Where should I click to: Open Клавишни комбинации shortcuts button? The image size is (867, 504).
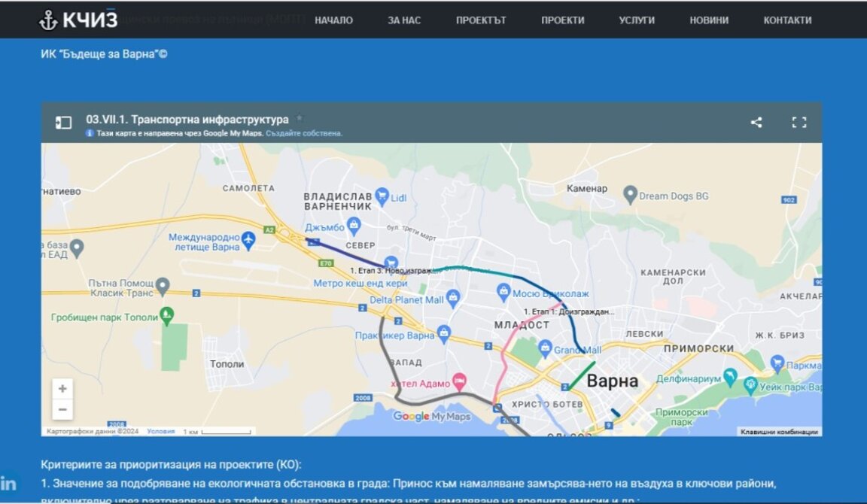point(779,432)
